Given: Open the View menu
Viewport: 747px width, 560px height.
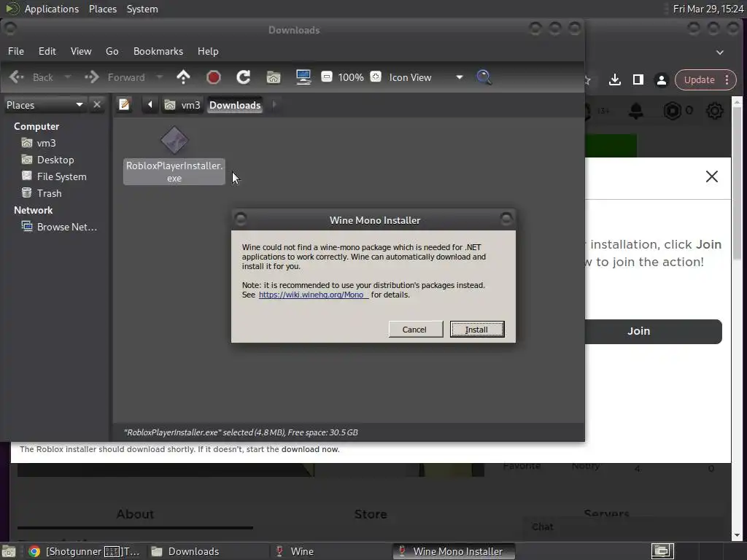Looking at the screenshot, I should click(x=81, y=52).
